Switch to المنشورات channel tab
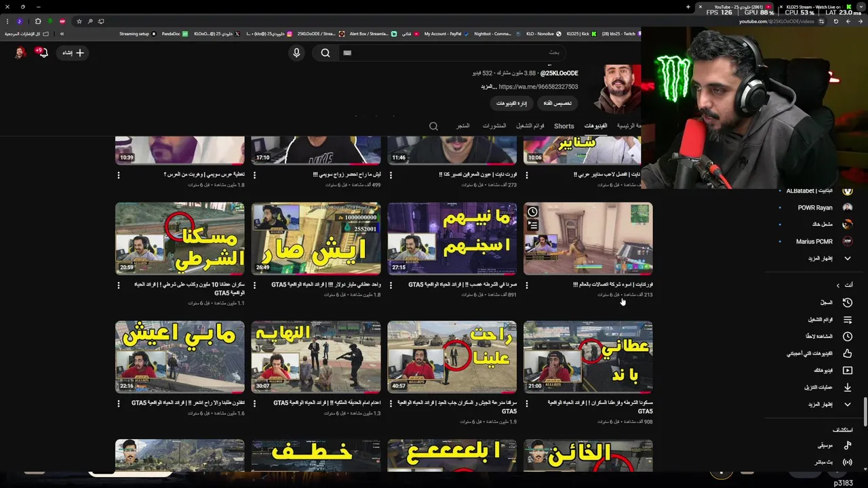Viewport: 868px width, 488px height. coord(494,126)
